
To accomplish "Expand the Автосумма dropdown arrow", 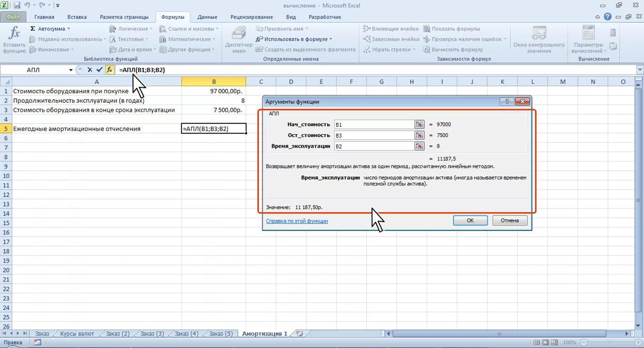I will 68,29.
